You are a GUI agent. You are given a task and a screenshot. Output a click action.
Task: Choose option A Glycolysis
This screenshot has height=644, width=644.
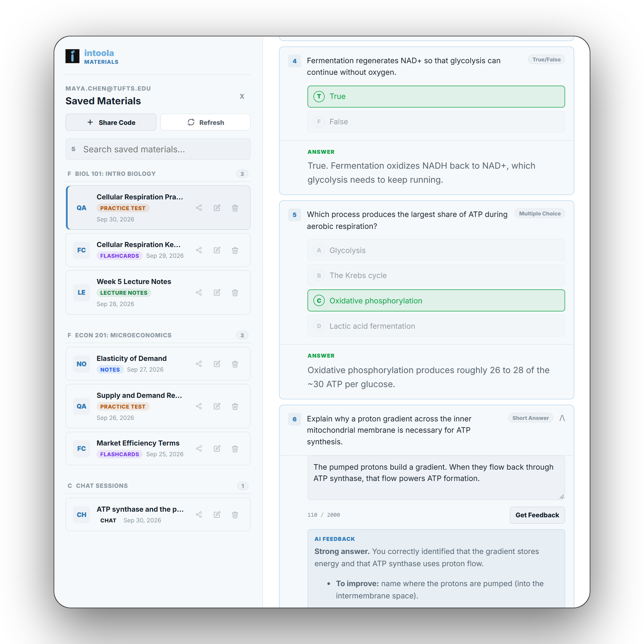(x=436, y=250)
